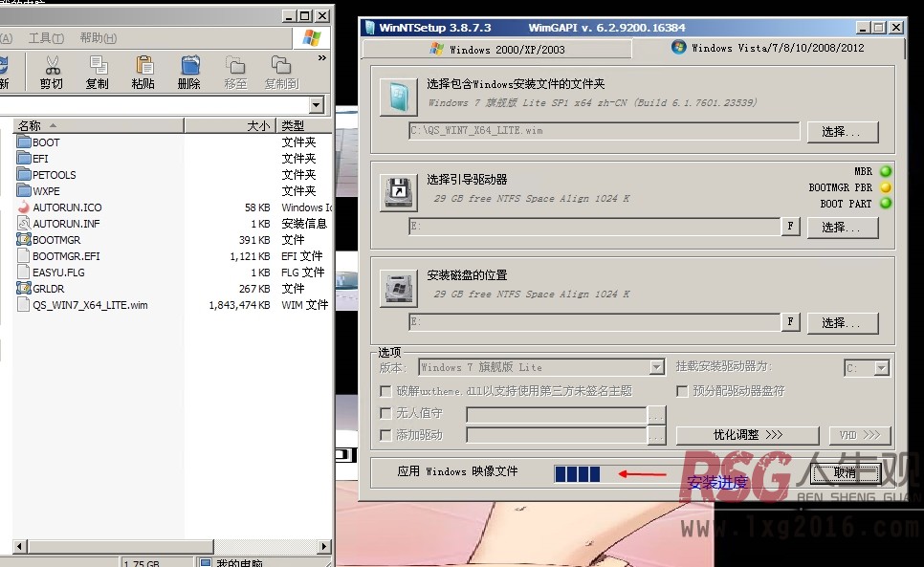The image size is (924, 567).
Task: Sort by the Size (大小) column header
Action: 230,125
